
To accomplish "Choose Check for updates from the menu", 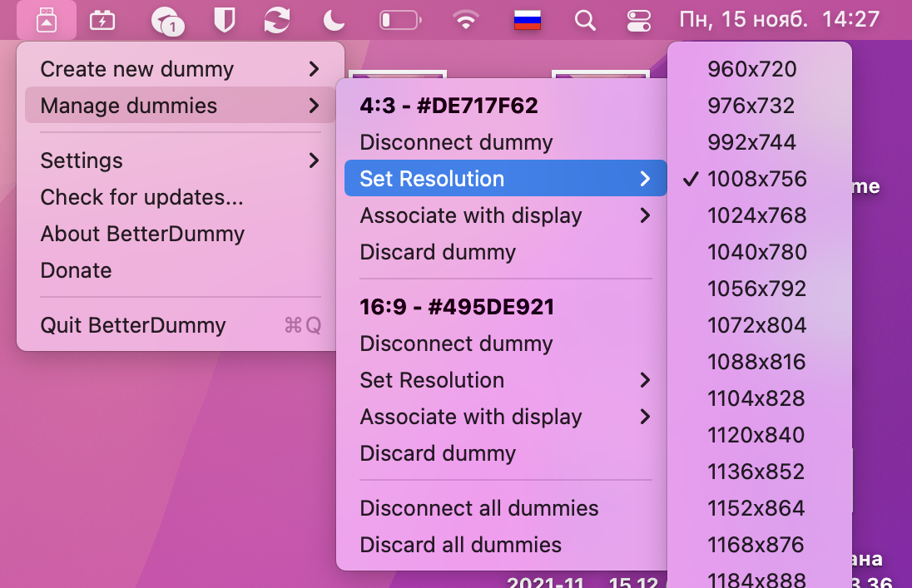I will click(x=141, y=197).
